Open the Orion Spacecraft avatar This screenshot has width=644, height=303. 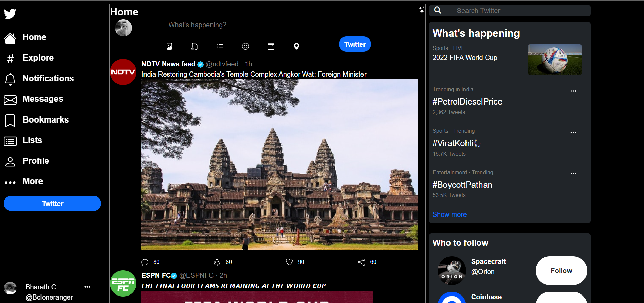click(452, 271)
